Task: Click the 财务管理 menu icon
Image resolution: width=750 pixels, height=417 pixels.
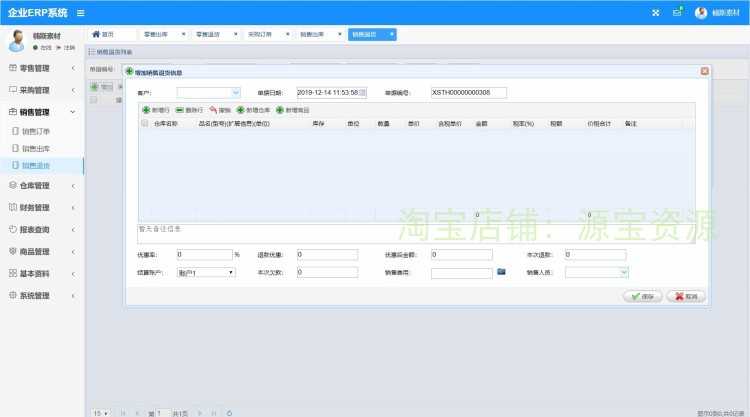Action: click(13, 207)
